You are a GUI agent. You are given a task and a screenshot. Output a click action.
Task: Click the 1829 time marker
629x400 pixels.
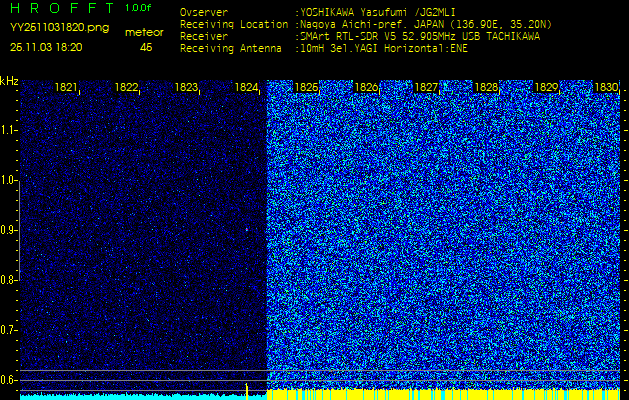546,87
